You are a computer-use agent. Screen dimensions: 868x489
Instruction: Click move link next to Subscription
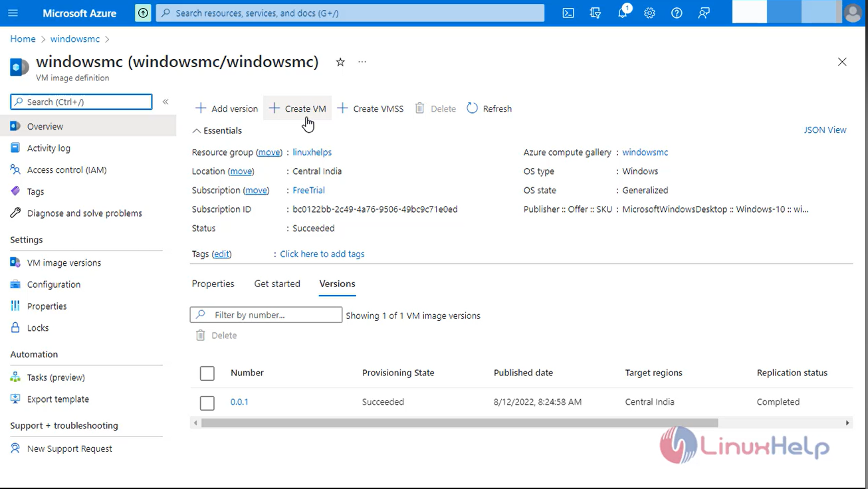(256, 190)
